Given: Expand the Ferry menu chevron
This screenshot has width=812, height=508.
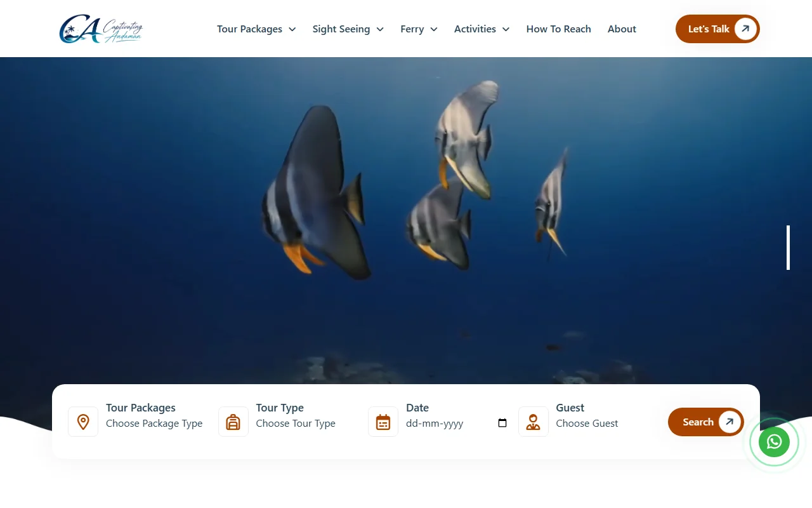Looking at the screenshot, I should pos(434,29).
